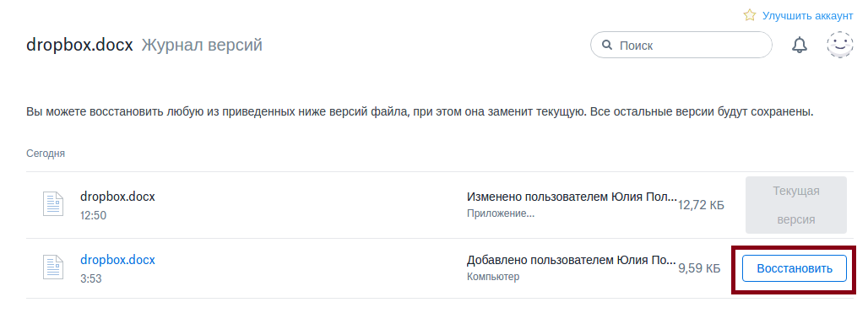
Task: Open notifications via the bell icon
Action: tap(799, 45)
